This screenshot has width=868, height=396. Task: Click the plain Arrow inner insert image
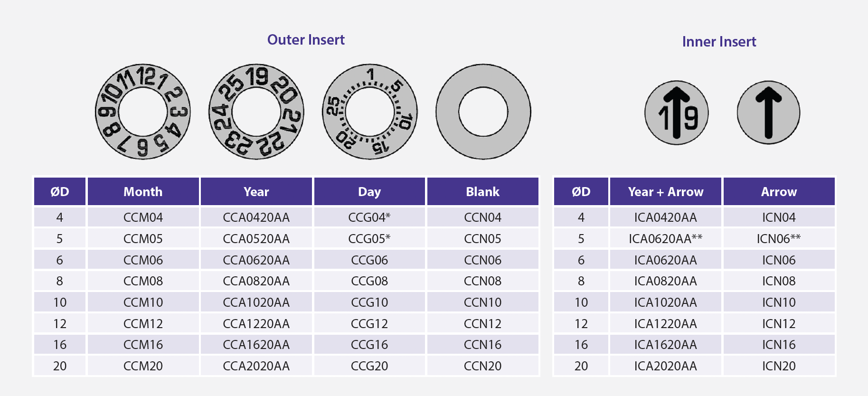[x=769, y=113]
